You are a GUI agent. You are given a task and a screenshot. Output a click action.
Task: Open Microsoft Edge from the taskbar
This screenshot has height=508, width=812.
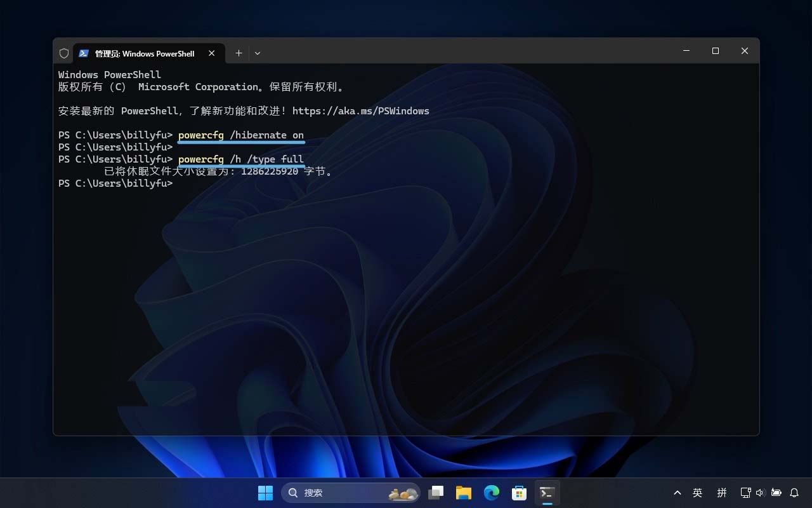(492, 492)
